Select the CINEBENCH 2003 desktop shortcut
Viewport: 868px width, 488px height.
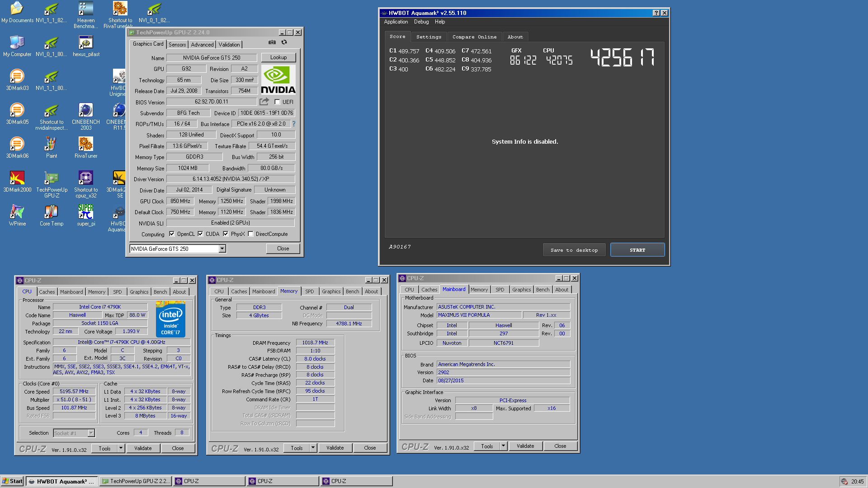86,117
